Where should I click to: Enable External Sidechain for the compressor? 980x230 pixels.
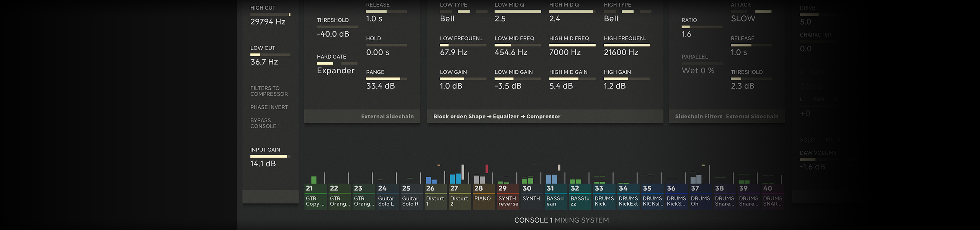coord(752,117)
